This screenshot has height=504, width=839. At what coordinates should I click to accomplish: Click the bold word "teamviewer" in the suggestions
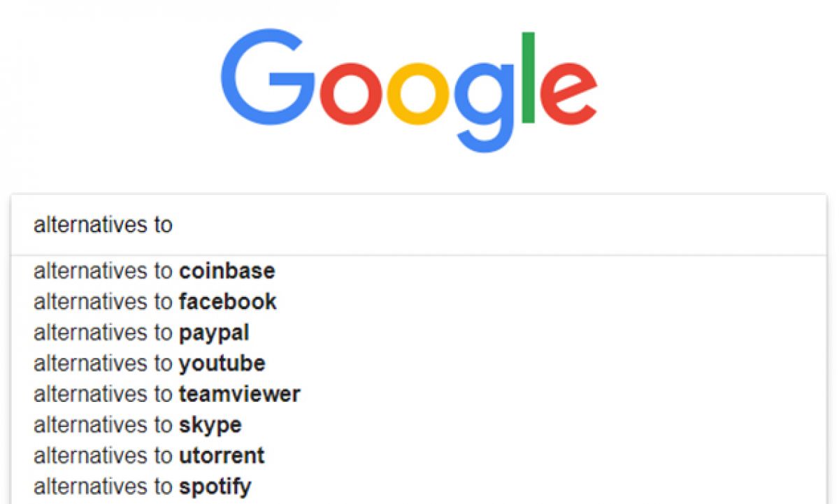click(239, 394)
